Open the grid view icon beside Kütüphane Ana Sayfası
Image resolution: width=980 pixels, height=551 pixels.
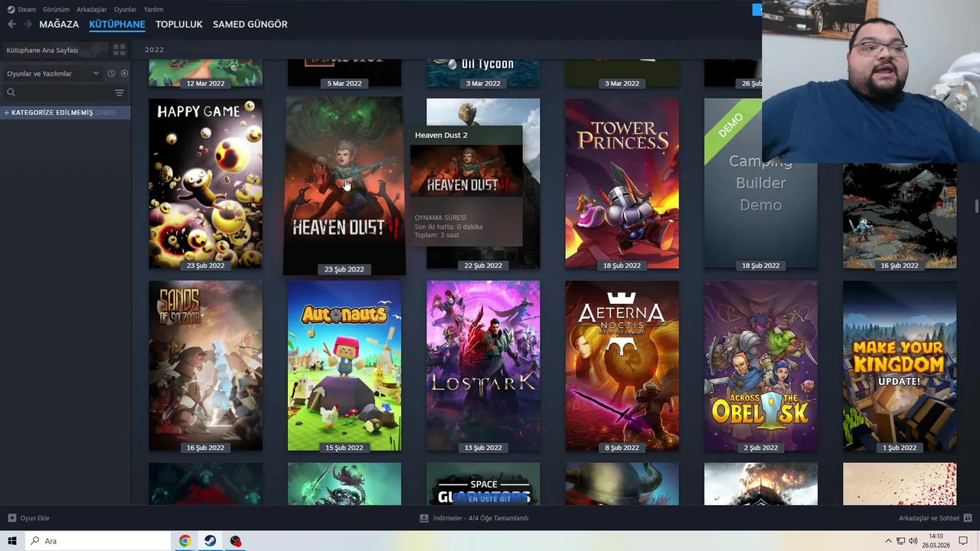(x=119, y=50)
